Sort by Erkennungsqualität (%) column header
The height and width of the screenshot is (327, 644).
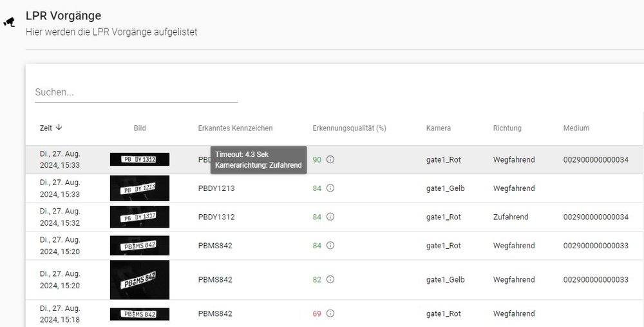point(348,128)
